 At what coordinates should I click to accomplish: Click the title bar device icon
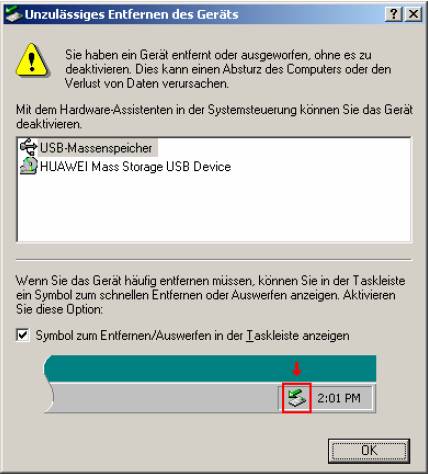pos(14,14)
